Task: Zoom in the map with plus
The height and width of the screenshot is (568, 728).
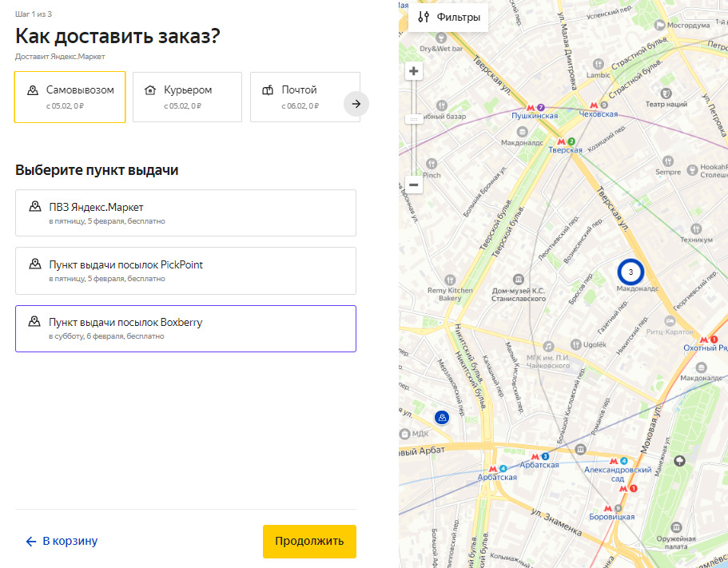Action: [414, 71]
